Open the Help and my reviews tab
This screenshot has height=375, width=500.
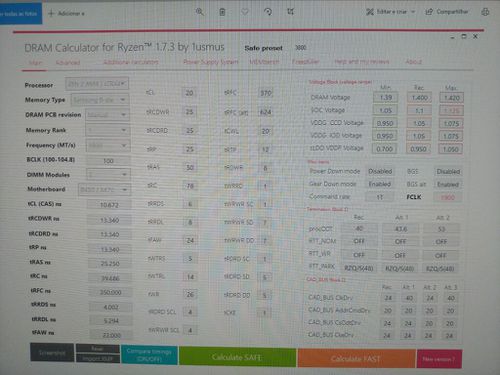coord(362,62)
